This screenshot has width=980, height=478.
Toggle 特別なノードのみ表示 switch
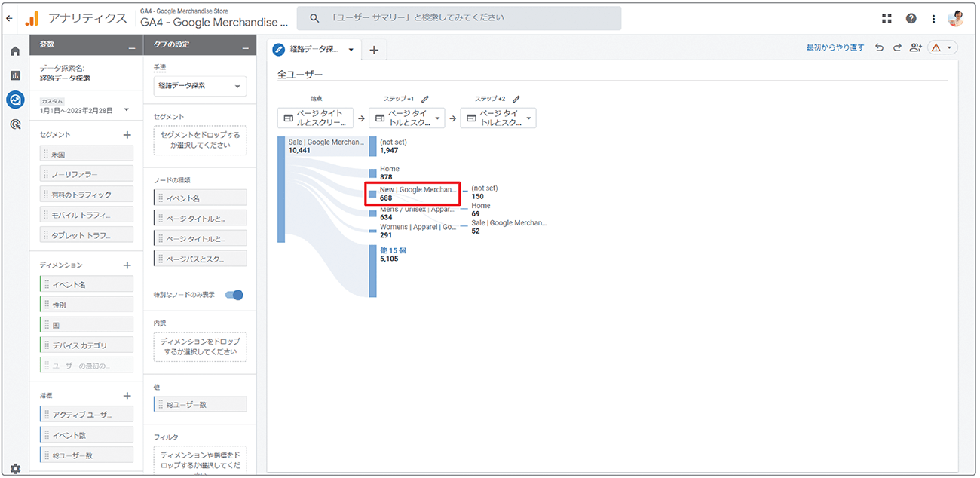(x=234, y=295)
